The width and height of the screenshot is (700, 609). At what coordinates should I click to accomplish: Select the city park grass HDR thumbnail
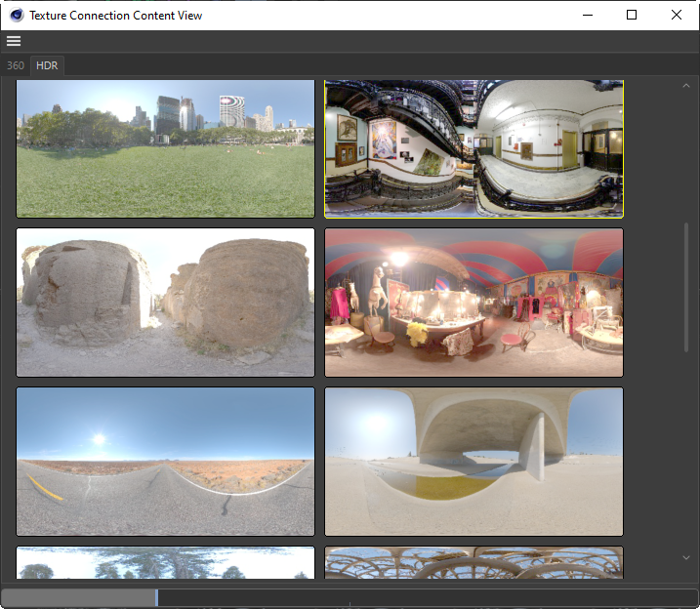coord(165,149)
